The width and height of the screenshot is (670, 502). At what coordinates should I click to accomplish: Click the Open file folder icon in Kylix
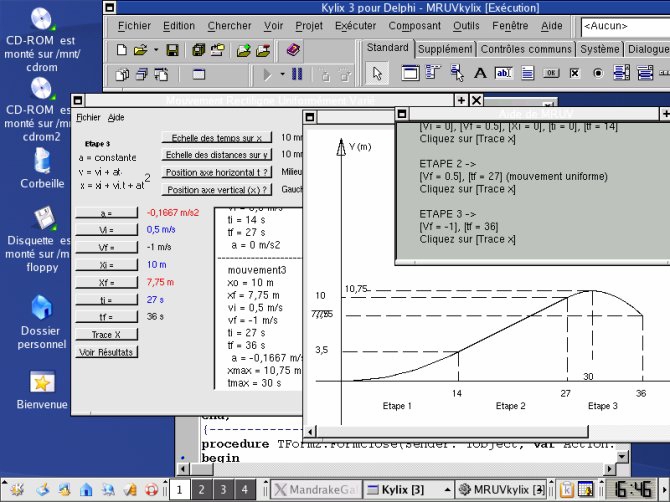point(140,50)
